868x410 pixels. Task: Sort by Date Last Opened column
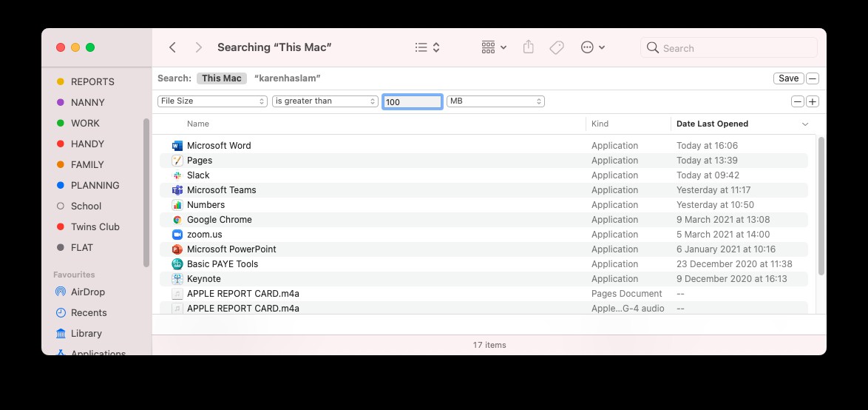(712, 124)
